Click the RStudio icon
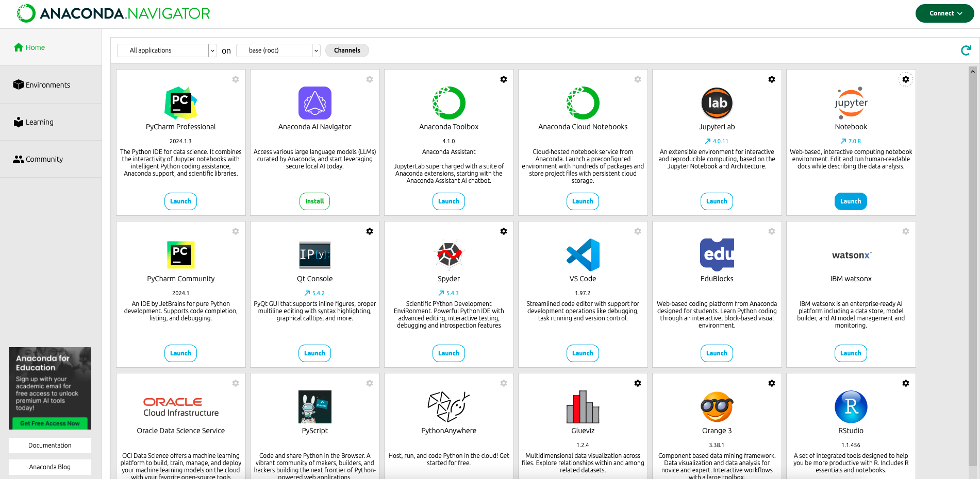 [851, 407]
